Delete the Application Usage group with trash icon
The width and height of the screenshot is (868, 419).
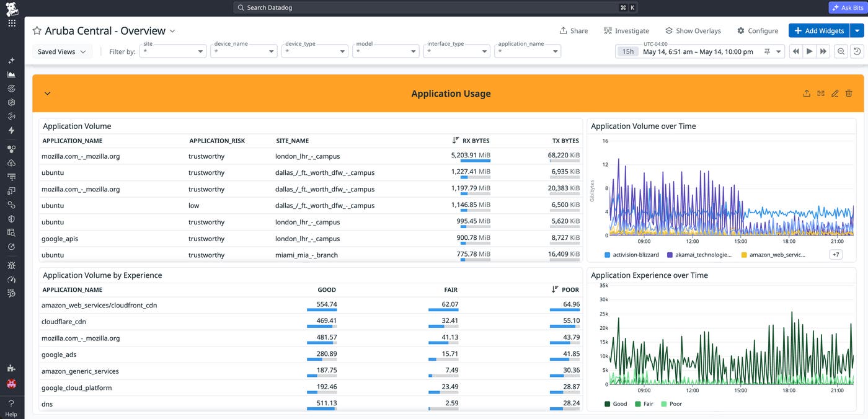(x=849, y=94)
